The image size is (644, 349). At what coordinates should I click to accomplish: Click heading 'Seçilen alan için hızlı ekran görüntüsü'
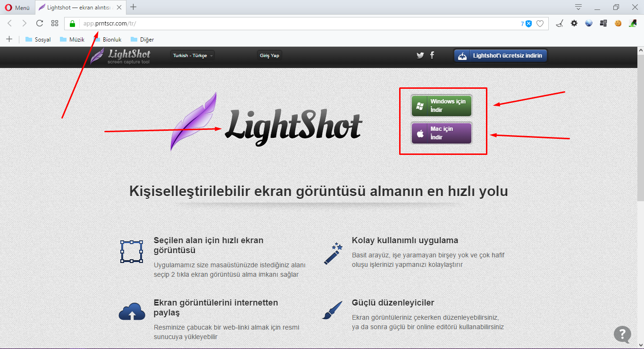coord(209,245)
